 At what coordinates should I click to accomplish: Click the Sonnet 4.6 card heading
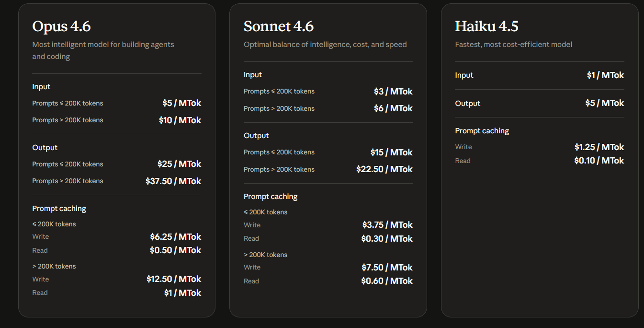pos(279,26)
